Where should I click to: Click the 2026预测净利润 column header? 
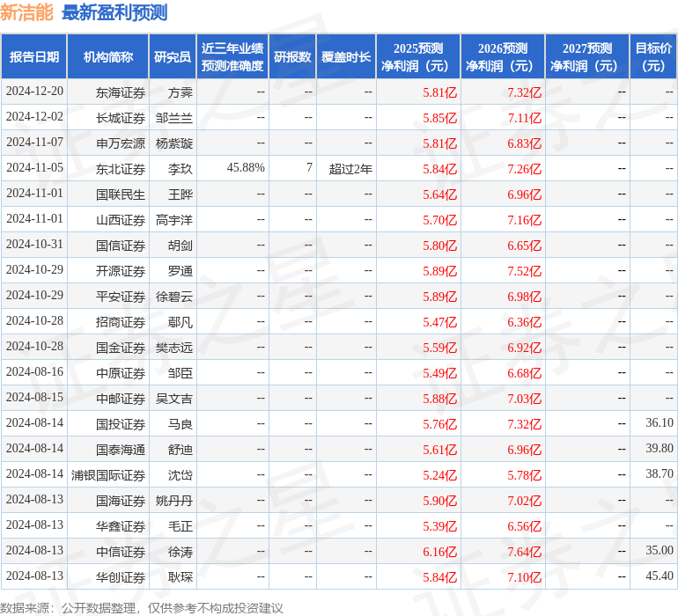[x=503, y=56]
